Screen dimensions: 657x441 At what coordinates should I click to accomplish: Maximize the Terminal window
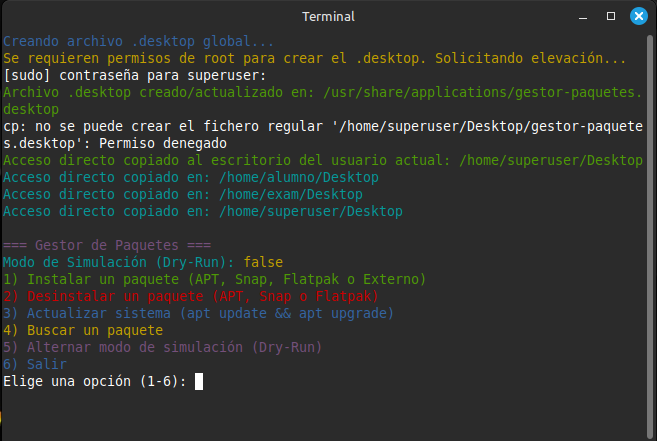pos(611,16)
